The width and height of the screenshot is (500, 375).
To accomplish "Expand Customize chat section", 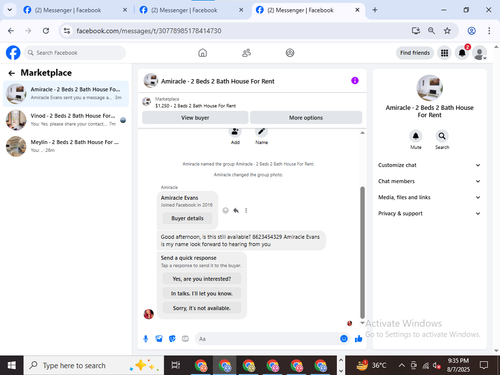I will [429, 165].
